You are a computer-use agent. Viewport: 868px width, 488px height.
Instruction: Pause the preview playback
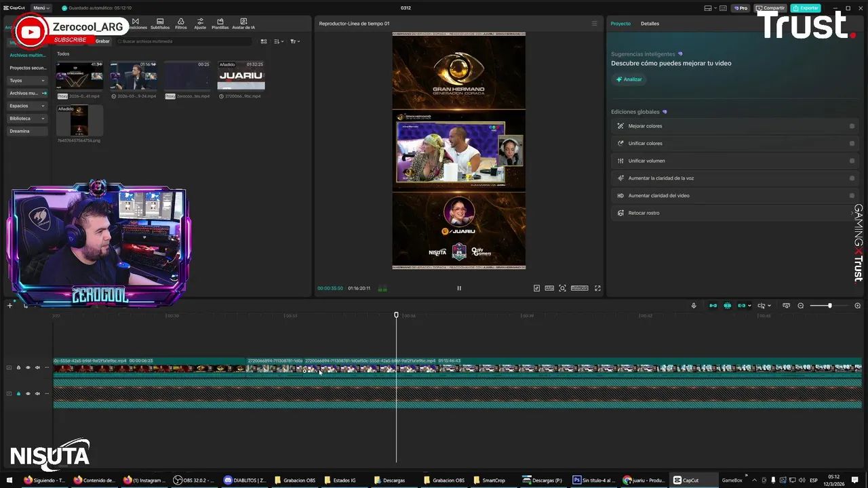pyautogui.click(x=459, y=288)
